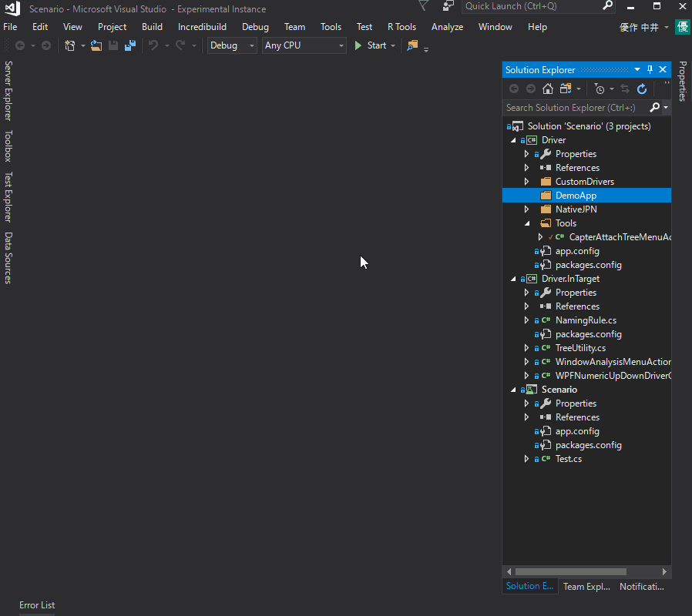The image size is (692, 616).
Task: Click the Save floppy disk icon
Action: pyautogui.click(x=113, y=45)
